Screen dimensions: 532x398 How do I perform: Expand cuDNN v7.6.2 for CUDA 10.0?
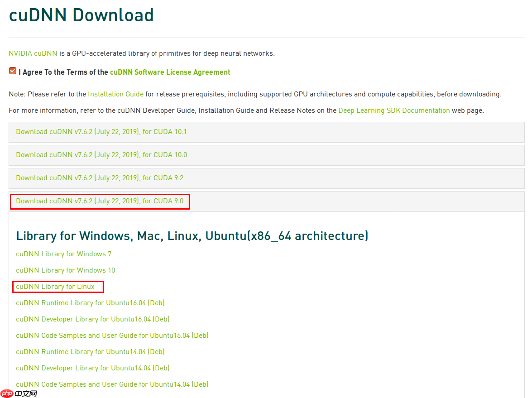click(101, 155)
